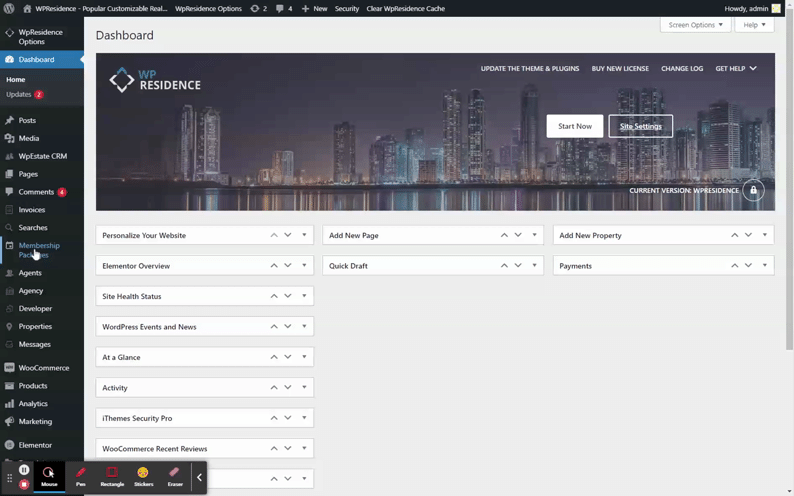Click the Agency building icon
The width and height of the screenshot is (794, 496).
[x=9, y=291]
